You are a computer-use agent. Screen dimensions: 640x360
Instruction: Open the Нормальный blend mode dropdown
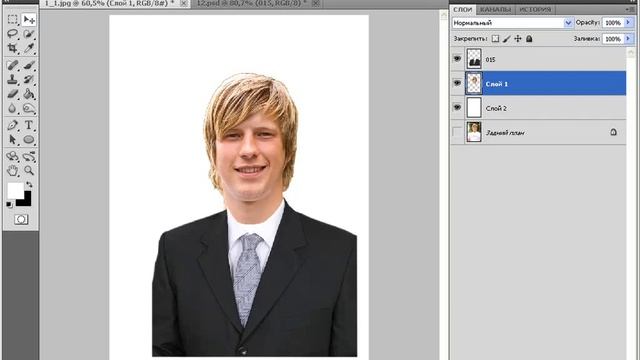click(x=512, y=23)
